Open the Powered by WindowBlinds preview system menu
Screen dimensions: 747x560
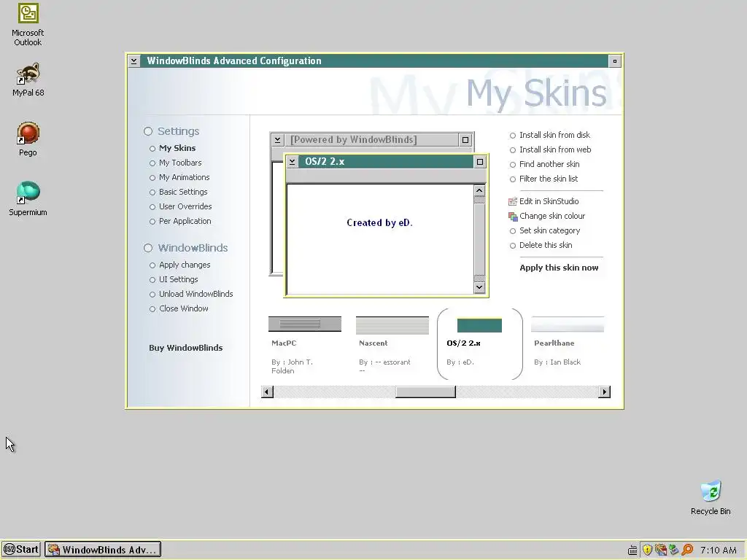277,140
